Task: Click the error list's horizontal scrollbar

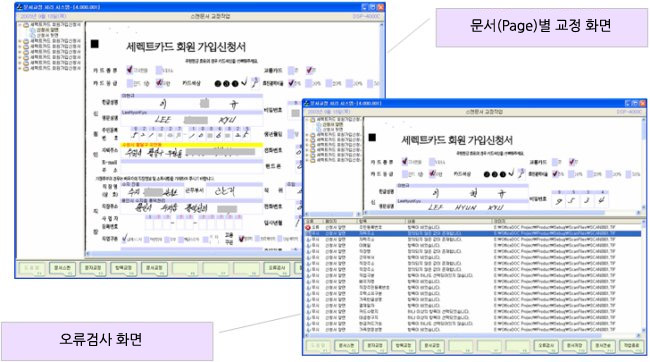Action: point(473,335)
